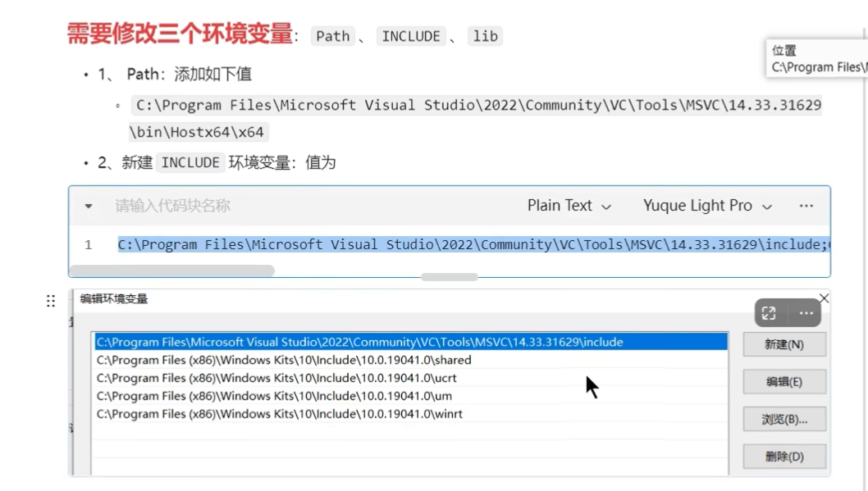Click the block drag handle dots icon
Image resolution: width=868 pixels, height=491 pixels.
[x=51, y=301]
